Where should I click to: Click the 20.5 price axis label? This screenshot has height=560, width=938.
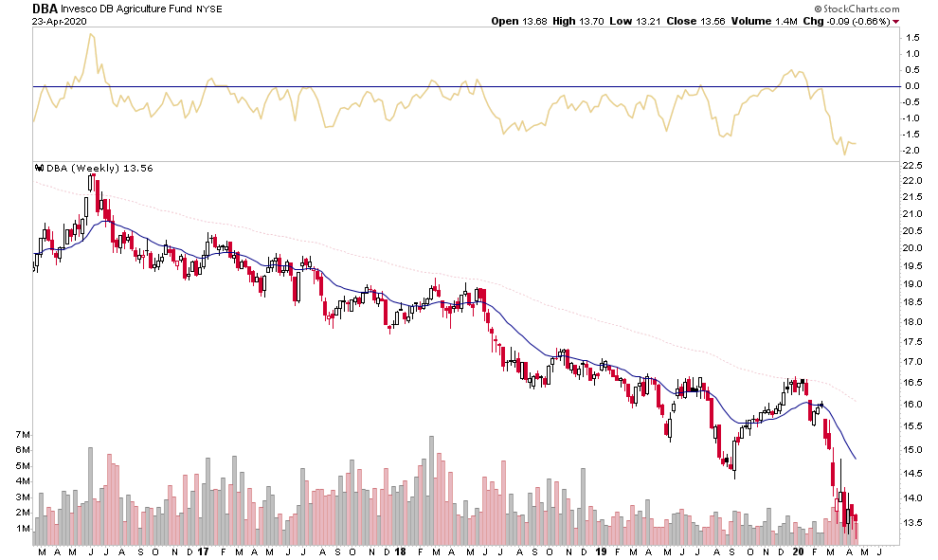912,231
